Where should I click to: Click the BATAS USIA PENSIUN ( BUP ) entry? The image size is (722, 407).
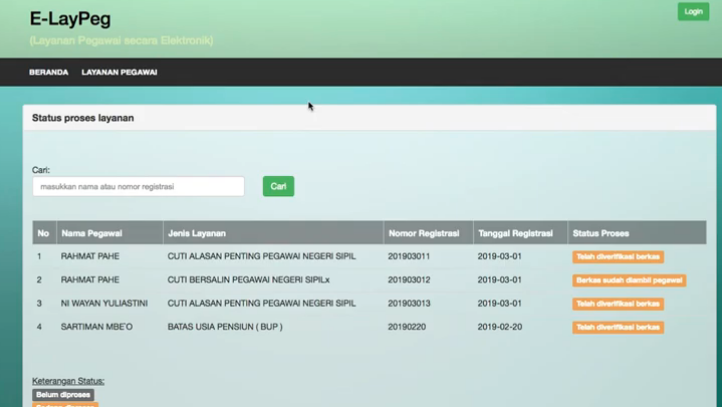tap(225, 327)
